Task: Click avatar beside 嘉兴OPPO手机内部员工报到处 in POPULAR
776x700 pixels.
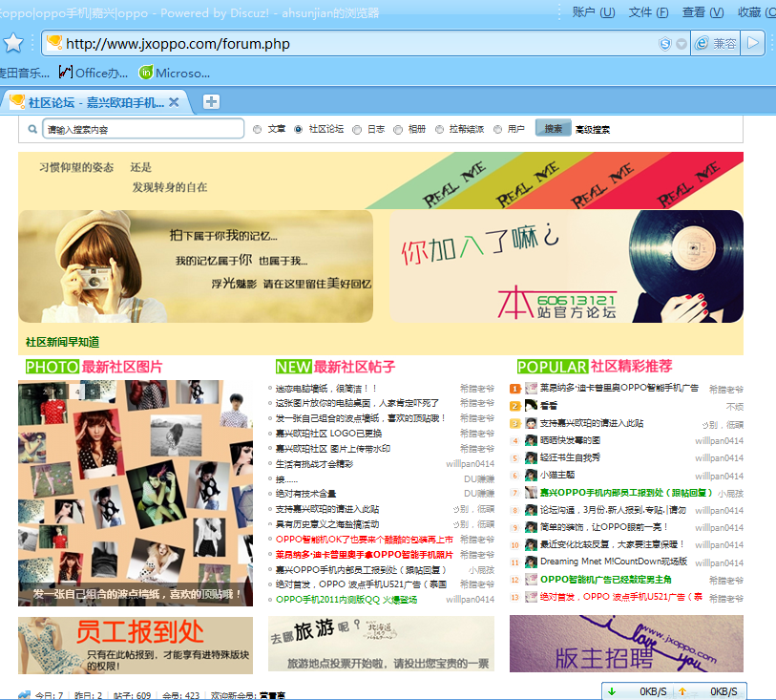Action: (531, 493)
